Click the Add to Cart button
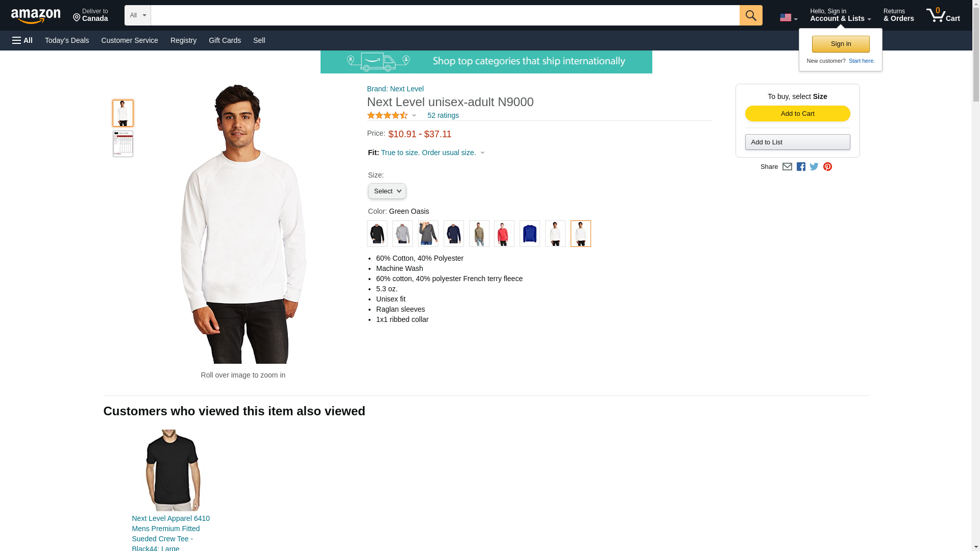 [797, 114]
